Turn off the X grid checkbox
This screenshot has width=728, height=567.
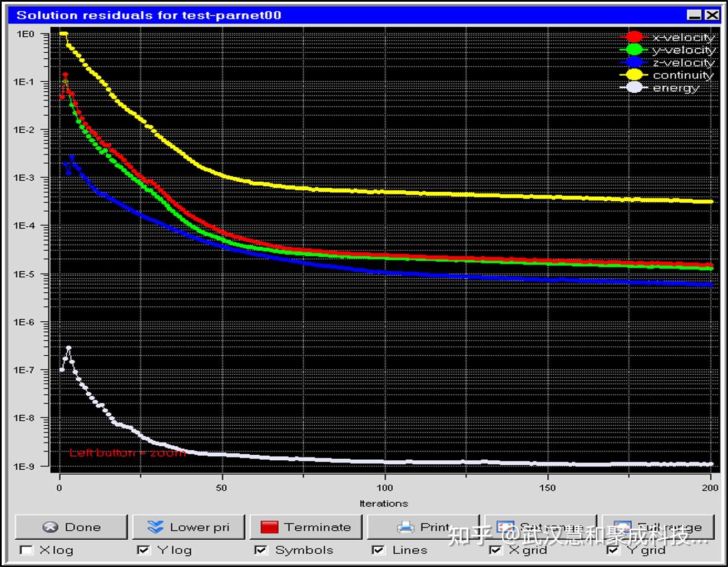click(496, 550)
